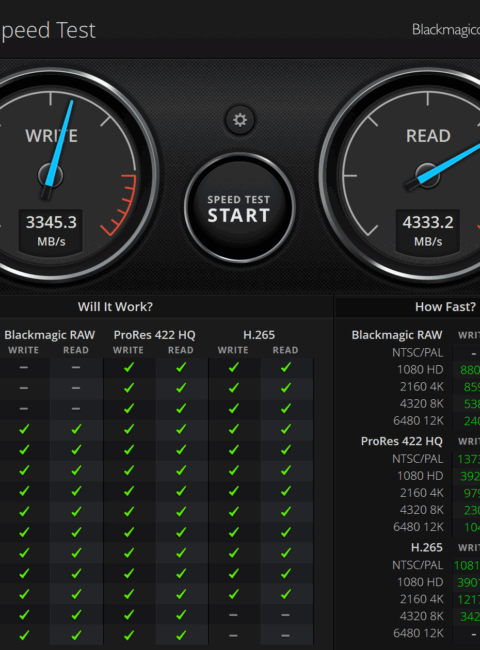The image size is (480, 650).
Task: Click WRITE column label under H.265, Will It Work
Action: point(233,350)
